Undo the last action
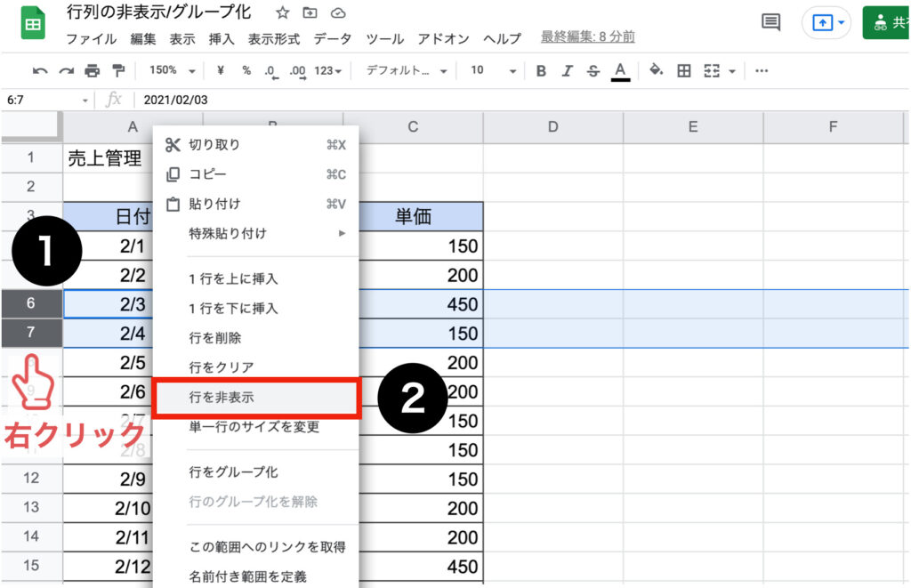This screenshot has width=911, height=588. click(x=39, y=71)
